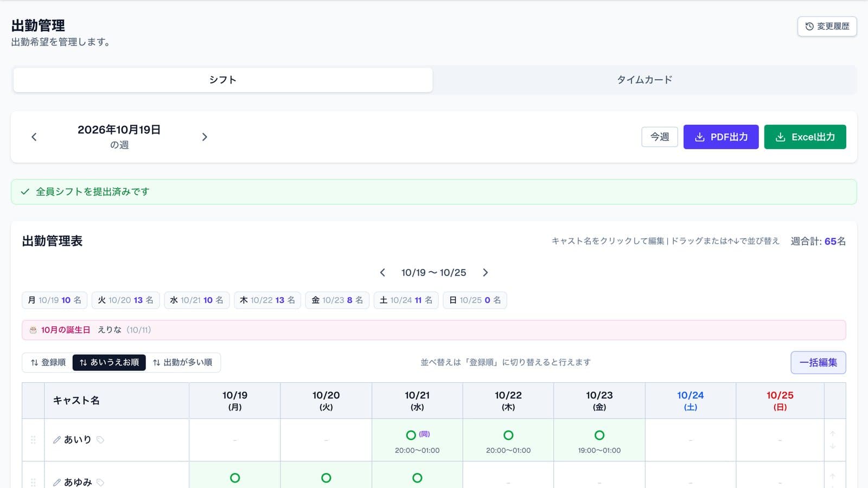Viewport: 868px width, 488px height.
Task: Sort by 登録順 registration order
Action: (48, 362)
